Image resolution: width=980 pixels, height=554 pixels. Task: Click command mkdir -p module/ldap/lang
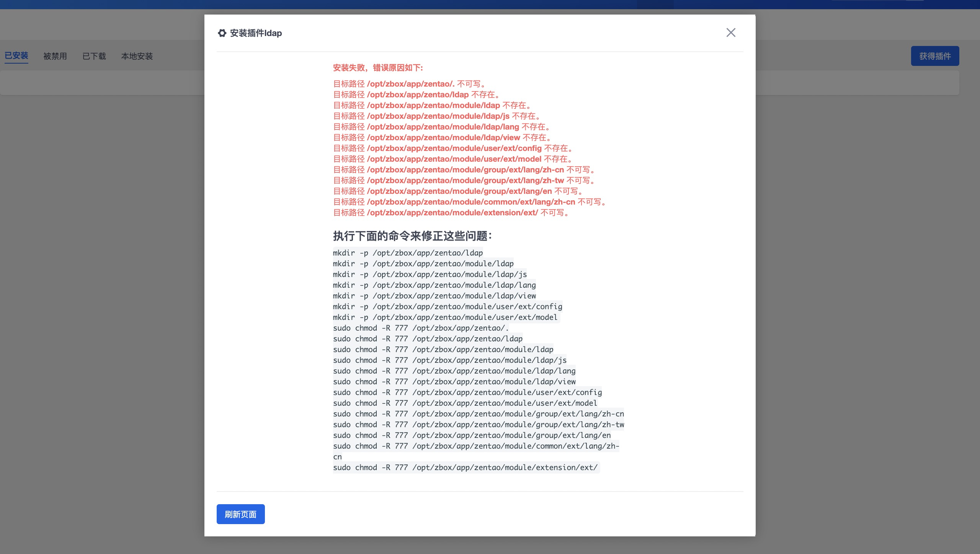pos(434,285)
